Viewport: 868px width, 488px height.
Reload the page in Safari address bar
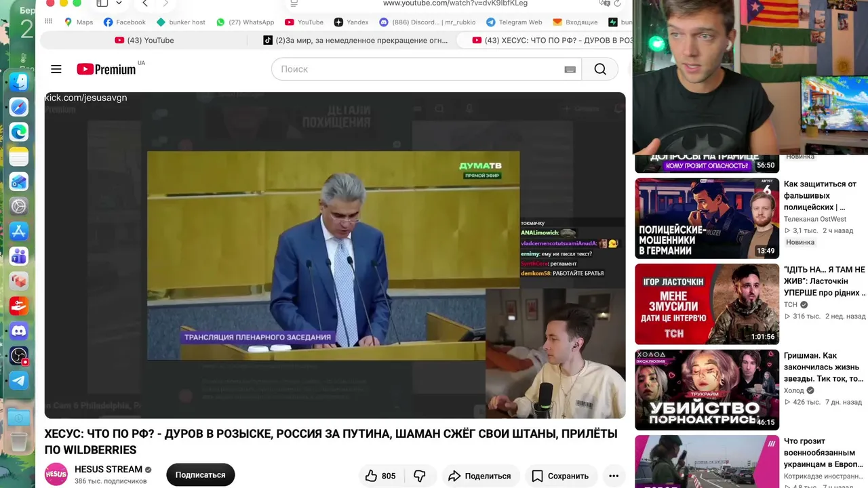click(617, 3)
